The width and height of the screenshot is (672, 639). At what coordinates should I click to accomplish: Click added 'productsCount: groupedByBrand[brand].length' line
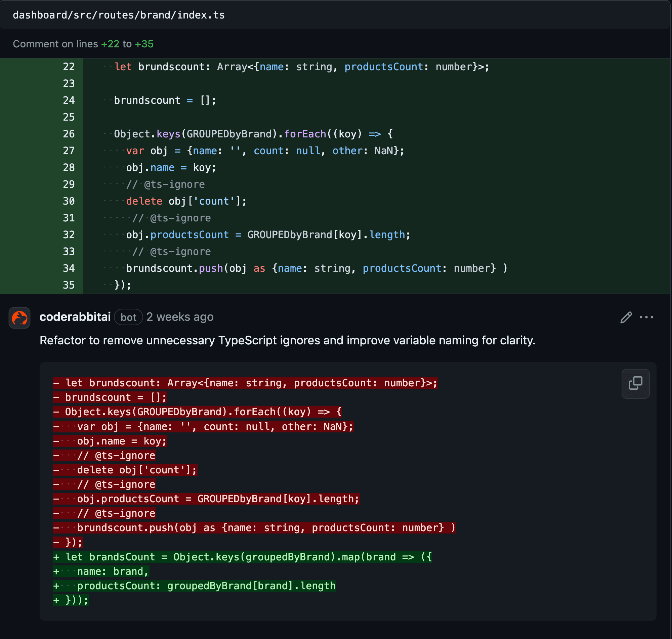195,586
